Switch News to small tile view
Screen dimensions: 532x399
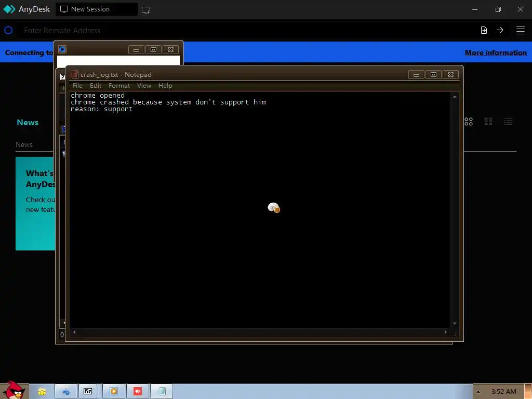(488, 122)
